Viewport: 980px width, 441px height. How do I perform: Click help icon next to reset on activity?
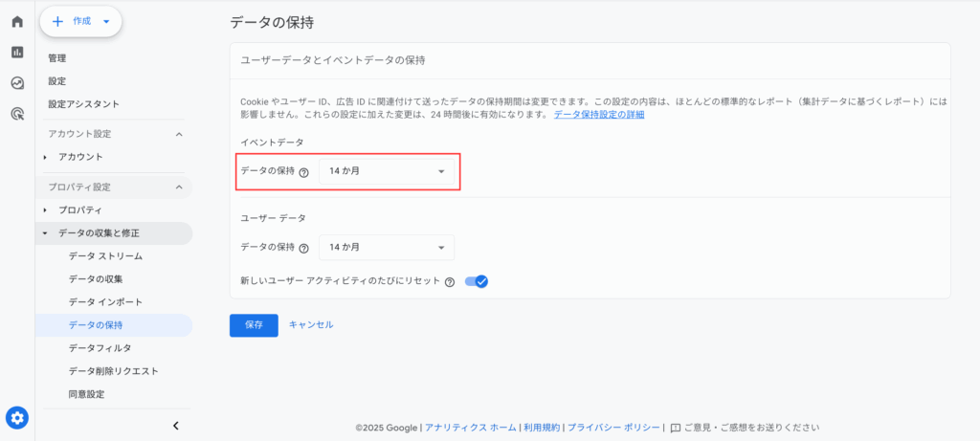pyautogui.click(x=450, y=281)
